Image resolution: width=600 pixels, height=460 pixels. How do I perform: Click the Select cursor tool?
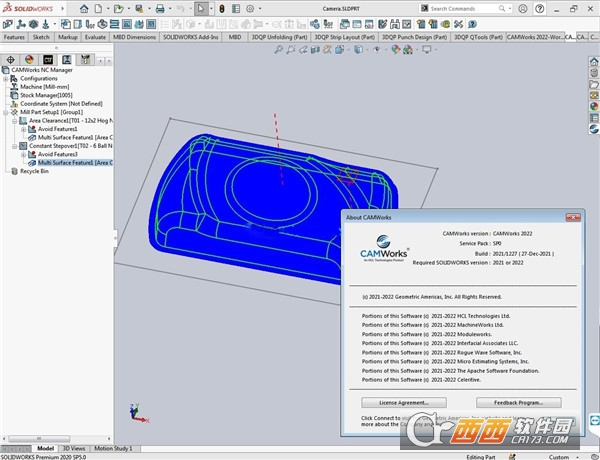(201, 8)
